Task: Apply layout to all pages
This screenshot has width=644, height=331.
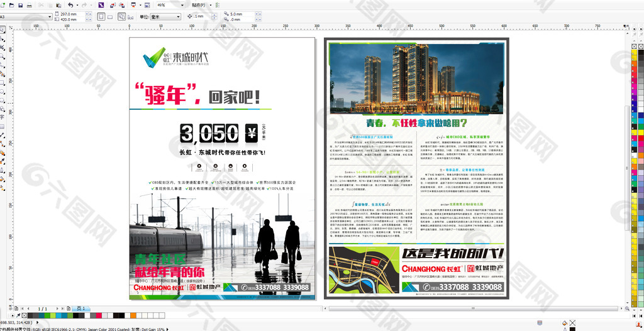Action: tap(121, 17)
